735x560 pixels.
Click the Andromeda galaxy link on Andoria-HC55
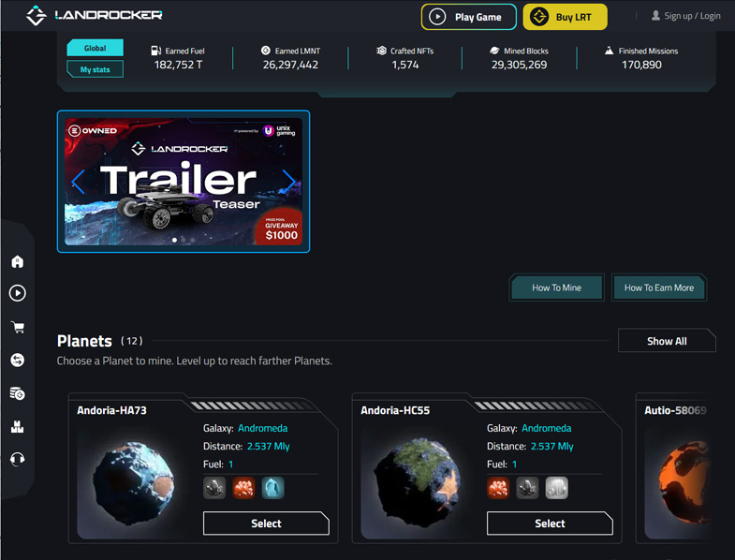click(x=546, y=428)
